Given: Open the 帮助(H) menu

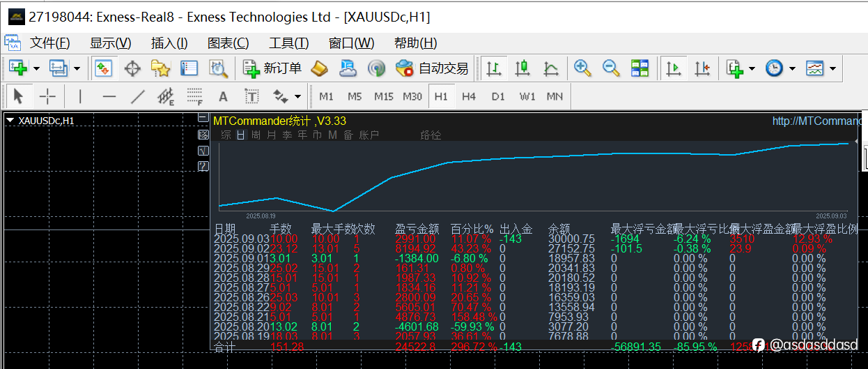Looking at the screenshot, I should [415, 43].
